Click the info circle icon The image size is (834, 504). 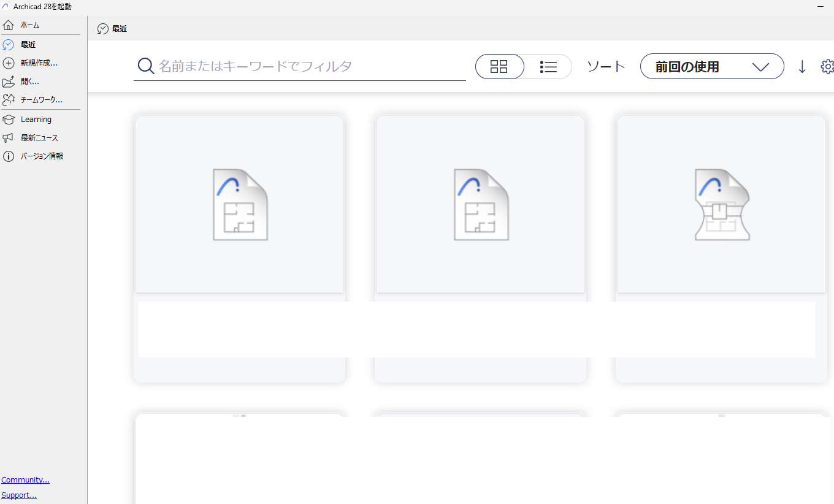pyautogui.click(x=9, y=156)
